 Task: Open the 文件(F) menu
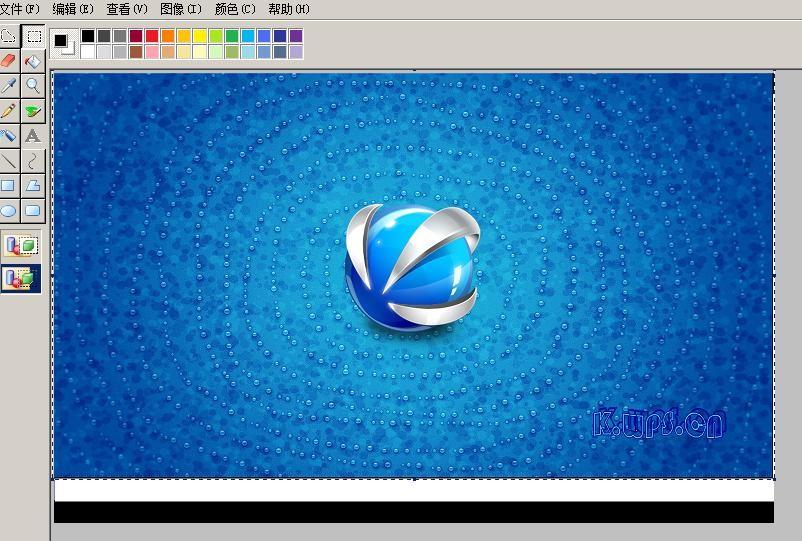tap(20, 9)
